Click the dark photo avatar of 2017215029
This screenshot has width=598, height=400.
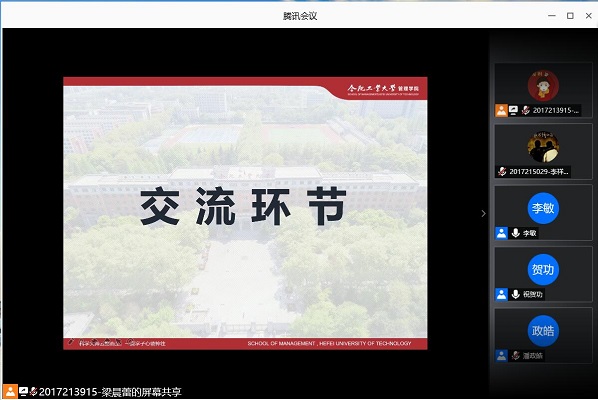[543, 147]
